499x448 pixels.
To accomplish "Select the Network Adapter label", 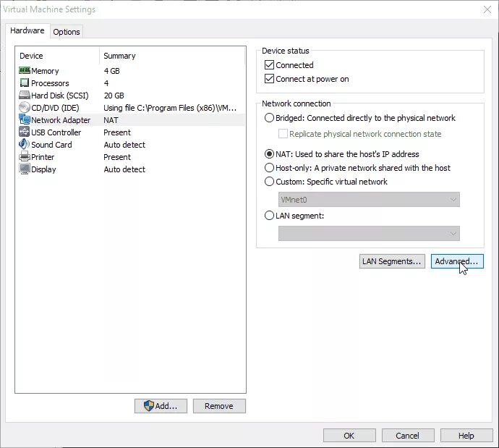I will point(61,120).
